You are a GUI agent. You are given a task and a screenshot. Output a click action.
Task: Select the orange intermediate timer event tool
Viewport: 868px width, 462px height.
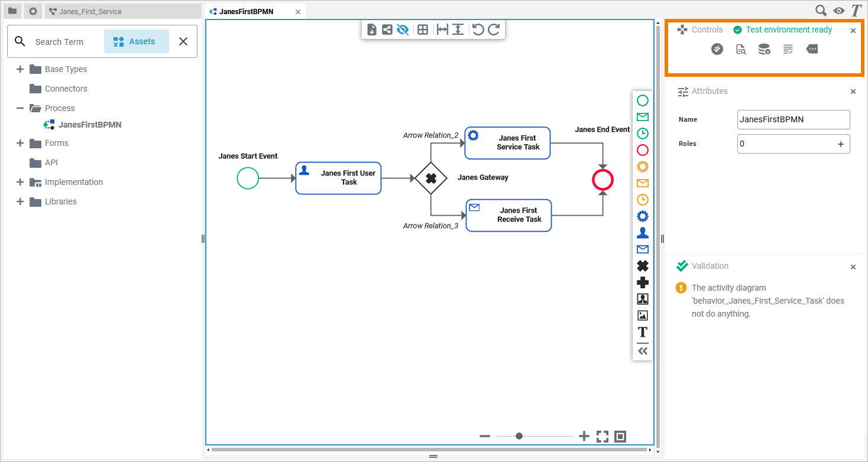coord(643,200)
